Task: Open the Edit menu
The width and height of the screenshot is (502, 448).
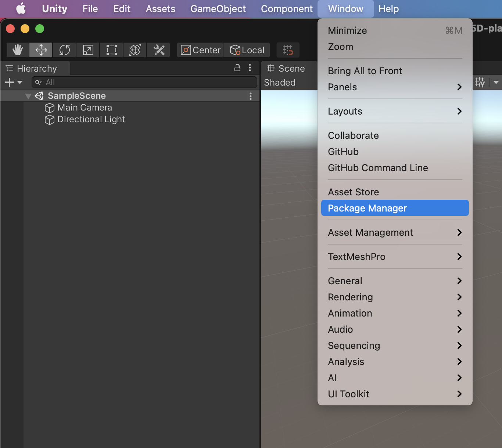Action: pyautogui.click(x=122, y=9)
